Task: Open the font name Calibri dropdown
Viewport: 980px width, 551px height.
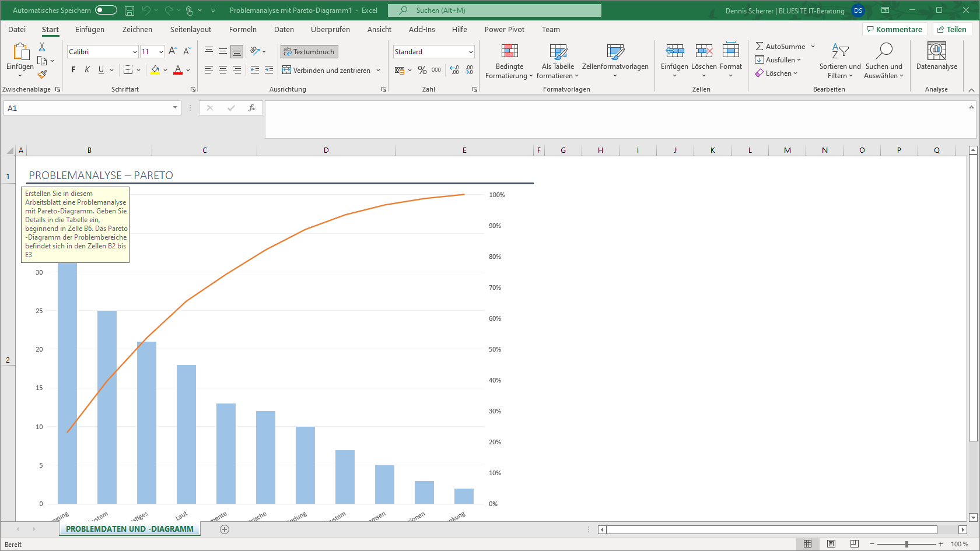Action: click(x=135, y=52)
